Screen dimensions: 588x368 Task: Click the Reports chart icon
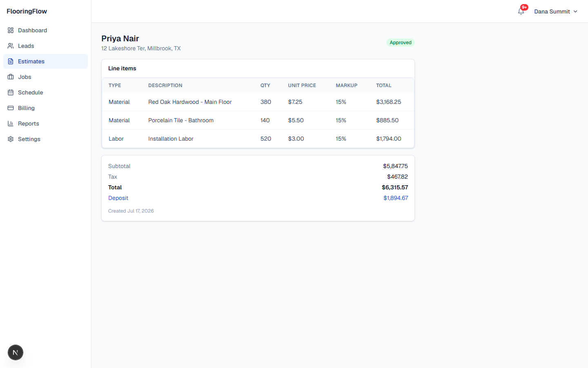(11, 123)
